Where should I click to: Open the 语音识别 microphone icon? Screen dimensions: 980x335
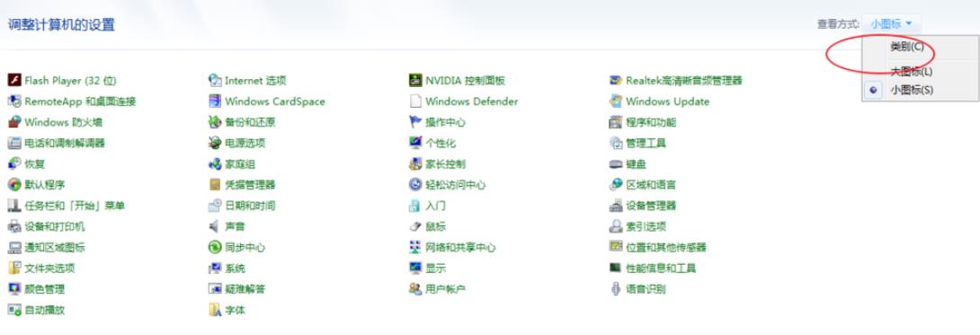point(616,289)
